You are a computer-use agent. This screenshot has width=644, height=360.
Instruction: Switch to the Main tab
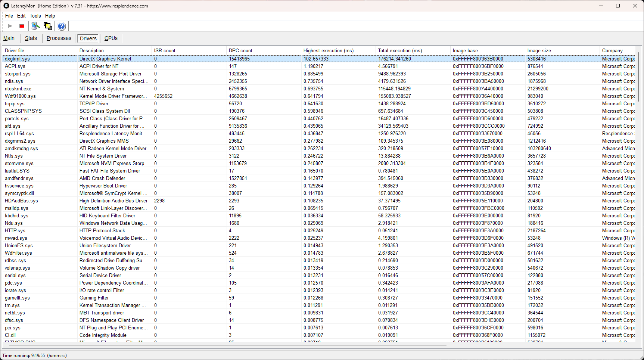(9, 38)
